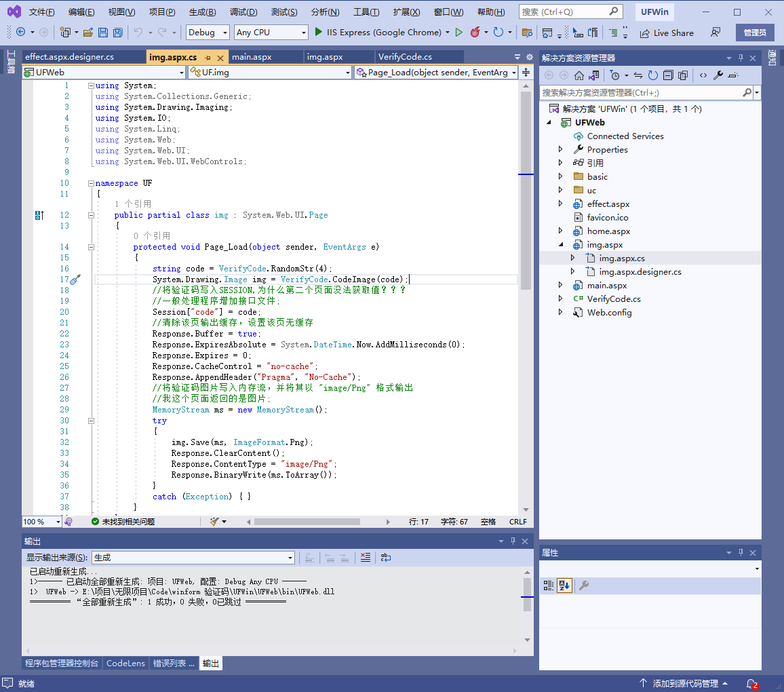Click the feedback person icon in toolbar
The height and width of the screenshot is (692, 784).
(716, 33)
